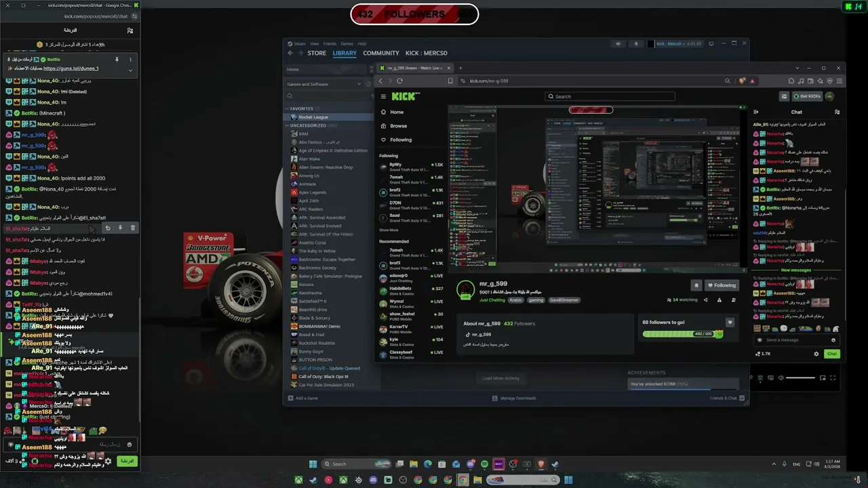Click the green Chat send button
The image size is (868, 488).
[832, 354]
